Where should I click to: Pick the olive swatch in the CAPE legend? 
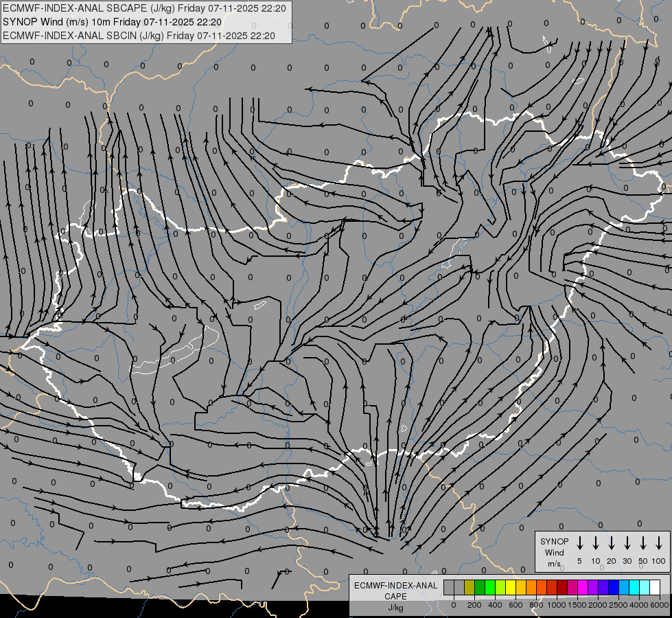pos(470,587)
